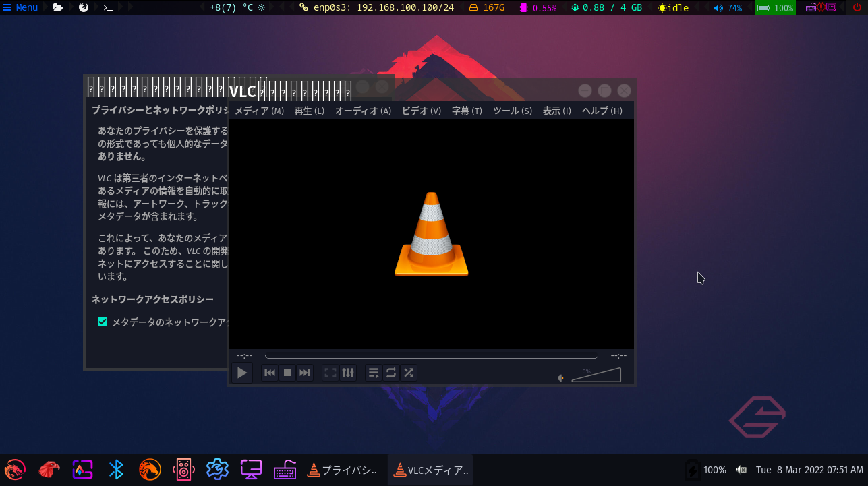Click the enp0s3 network address indicator
The height and width of the screenshot is (486, 868).
[x=376, y=7]
